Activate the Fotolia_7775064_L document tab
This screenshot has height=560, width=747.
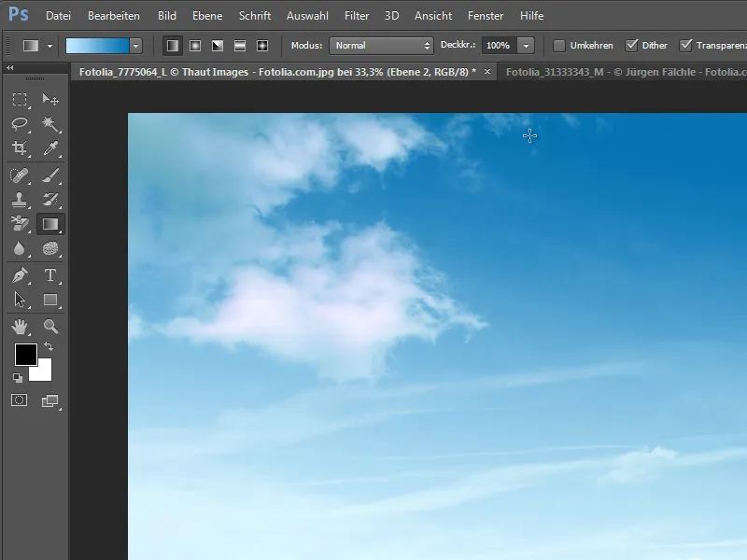point(277,72)
